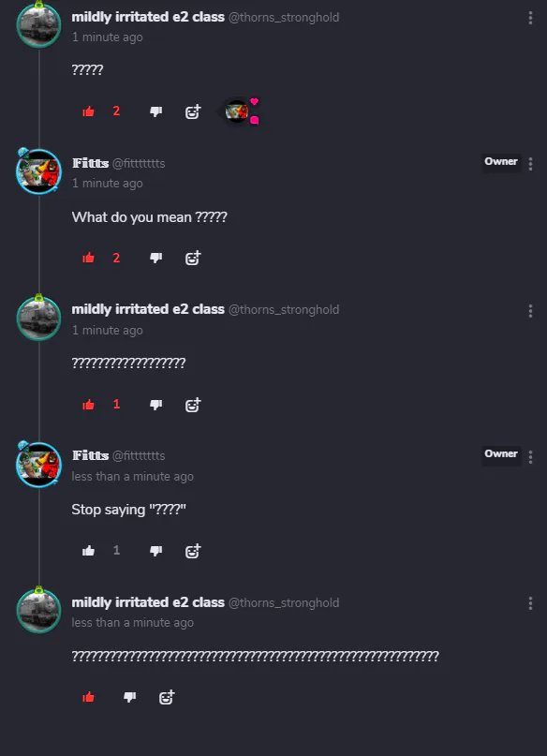Toggle like on "What do you mean ?????" comment

tap(89, 258)
